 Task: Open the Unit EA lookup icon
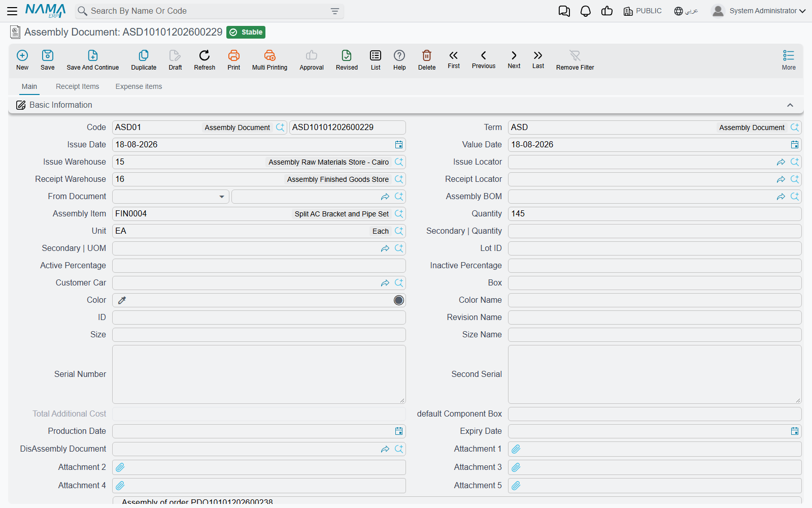click(399, 231)
